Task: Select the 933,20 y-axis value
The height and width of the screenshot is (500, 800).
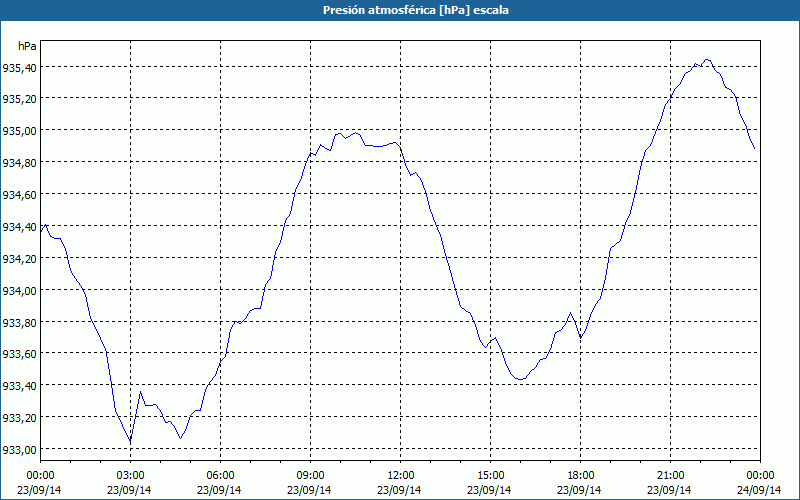Action: point(19,417)
